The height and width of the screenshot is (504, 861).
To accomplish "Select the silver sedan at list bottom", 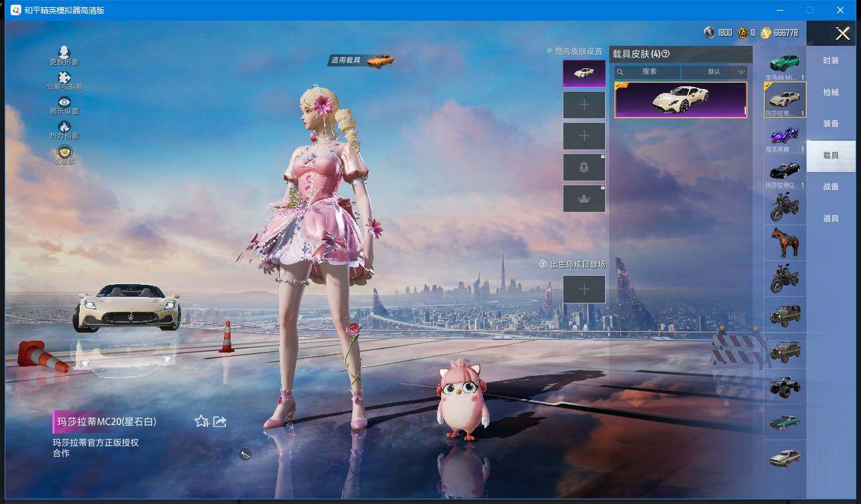I will pyautogui.click(x=785, y=458).
